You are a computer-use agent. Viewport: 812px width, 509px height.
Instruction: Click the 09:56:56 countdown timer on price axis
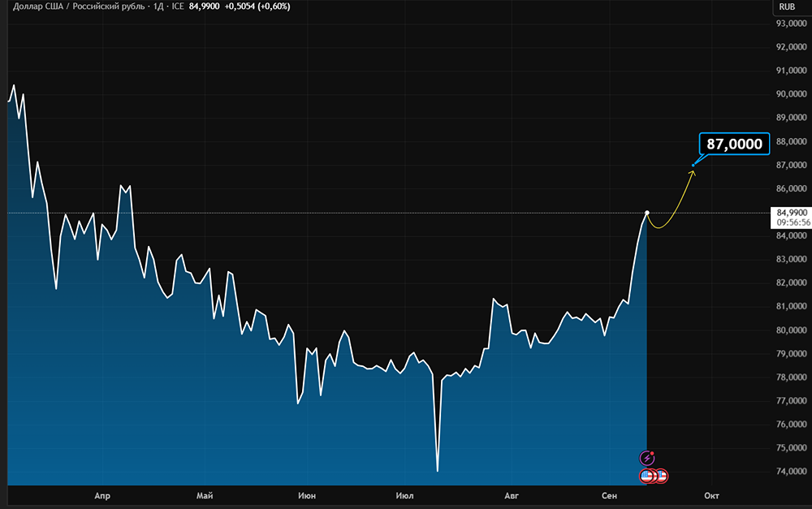[793, 222]
